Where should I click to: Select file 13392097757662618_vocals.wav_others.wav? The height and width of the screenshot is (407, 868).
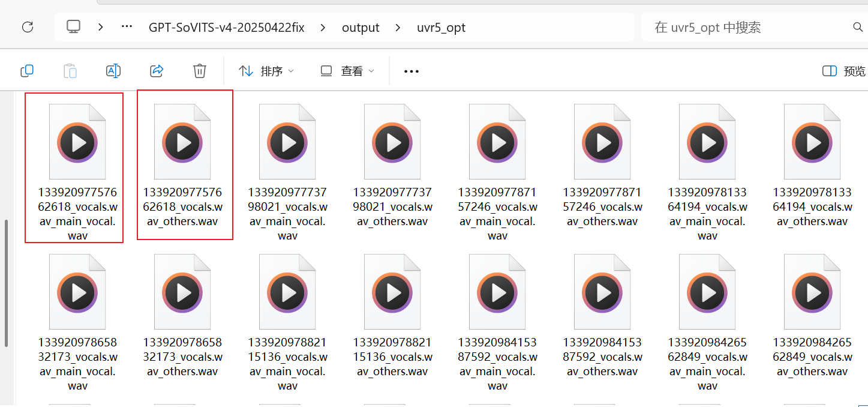coord(182,165)
